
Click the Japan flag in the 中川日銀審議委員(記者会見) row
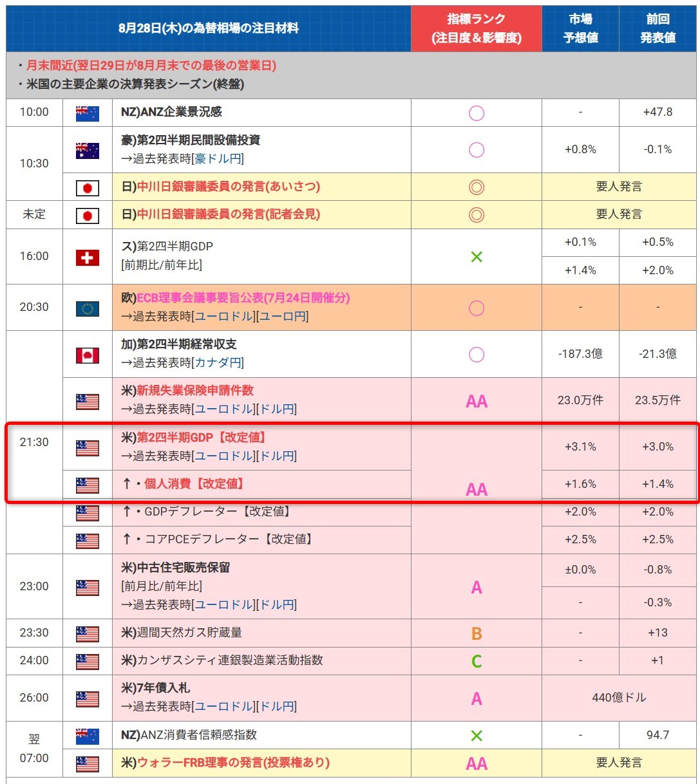pos(88,215)
